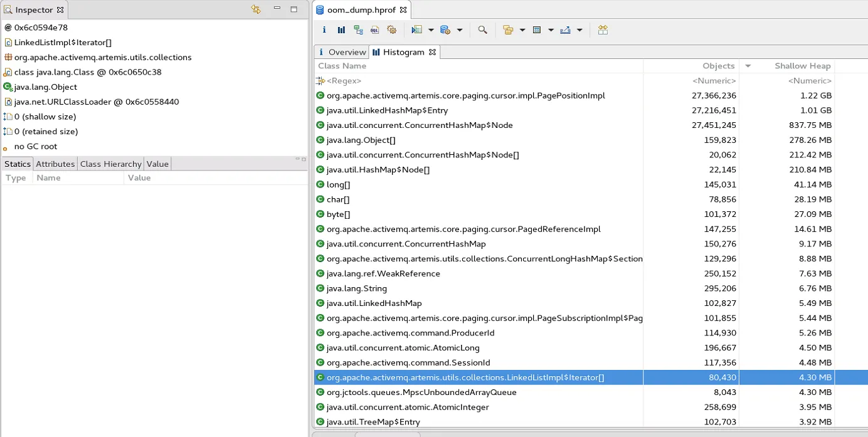Viewport: 868px width, 437px height.
Task: Select the PagedReferenceImpl class row
Action: point(591,229)
